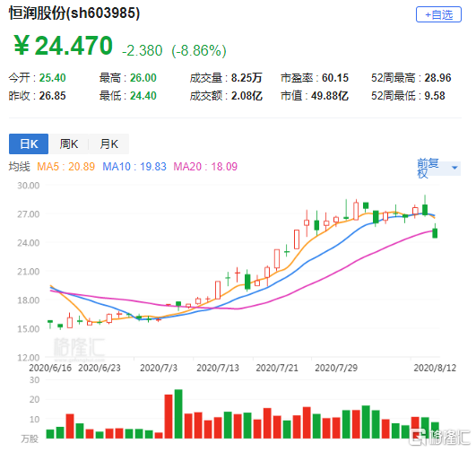Click the 21.00 price axis label
This screenshot has height=452, width=476.
tap(28, 272)
